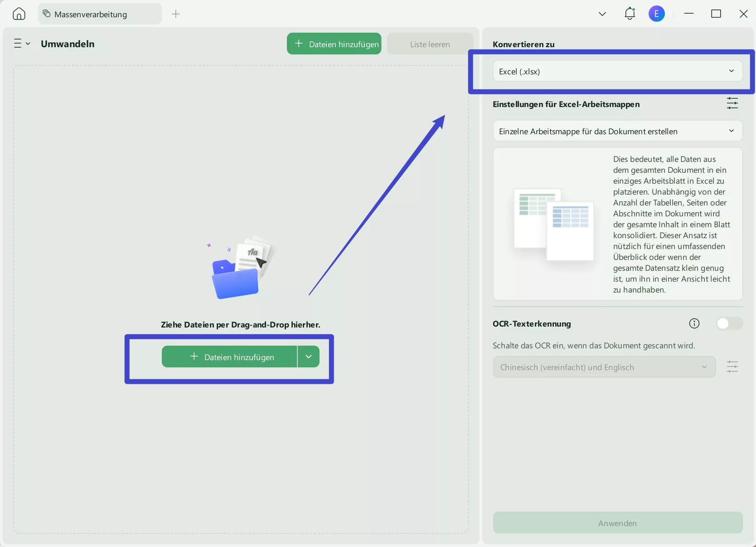Open the Umwandeln tool list menu
The width and height of the screenshot is (756, 547).
pos(22,44)
